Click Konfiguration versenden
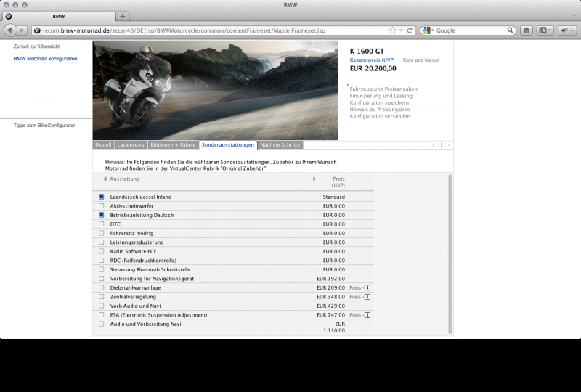This screenshot has height=392, width=581. click(x=380, y=116)
